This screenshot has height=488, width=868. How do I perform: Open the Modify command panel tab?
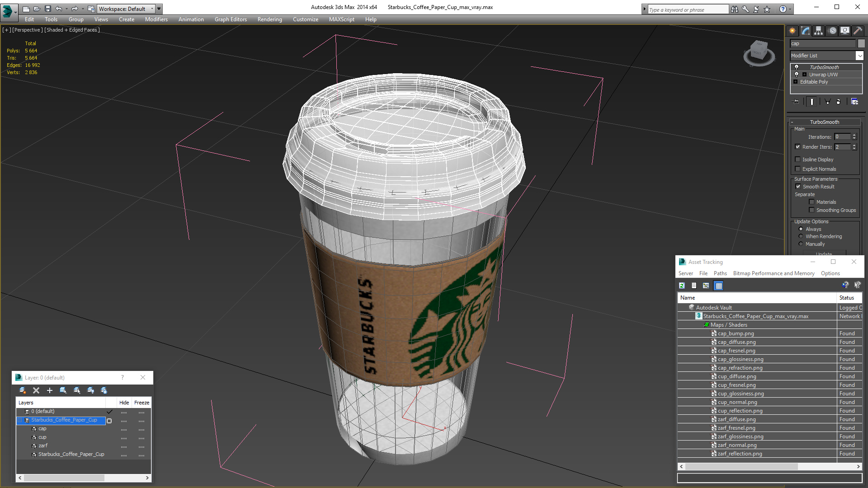coord(806,31)
